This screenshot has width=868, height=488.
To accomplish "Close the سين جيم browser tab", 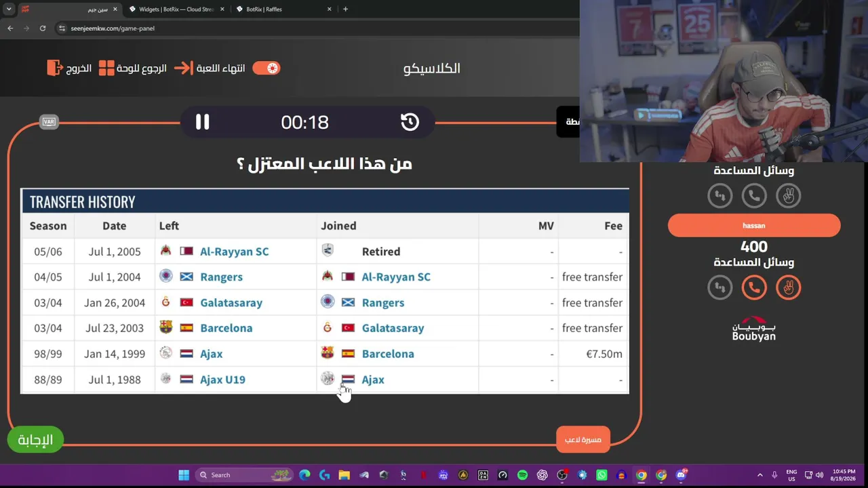I will coord(115,9).
